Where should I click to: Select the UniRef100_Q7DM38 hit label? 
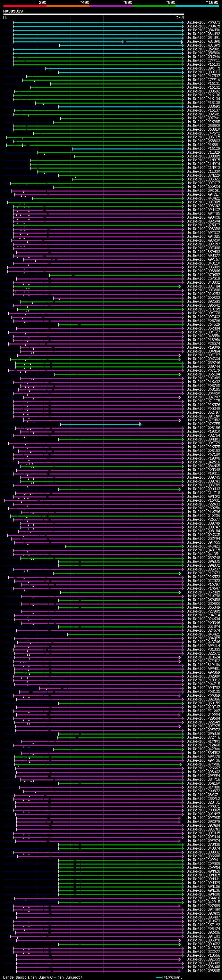point(203,844)
